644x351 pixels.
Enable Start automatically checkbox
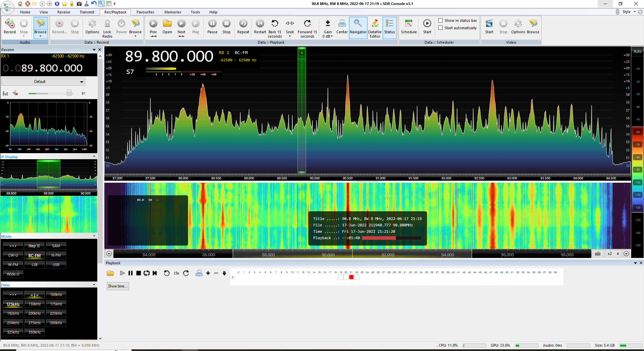(x=441, y=28)
